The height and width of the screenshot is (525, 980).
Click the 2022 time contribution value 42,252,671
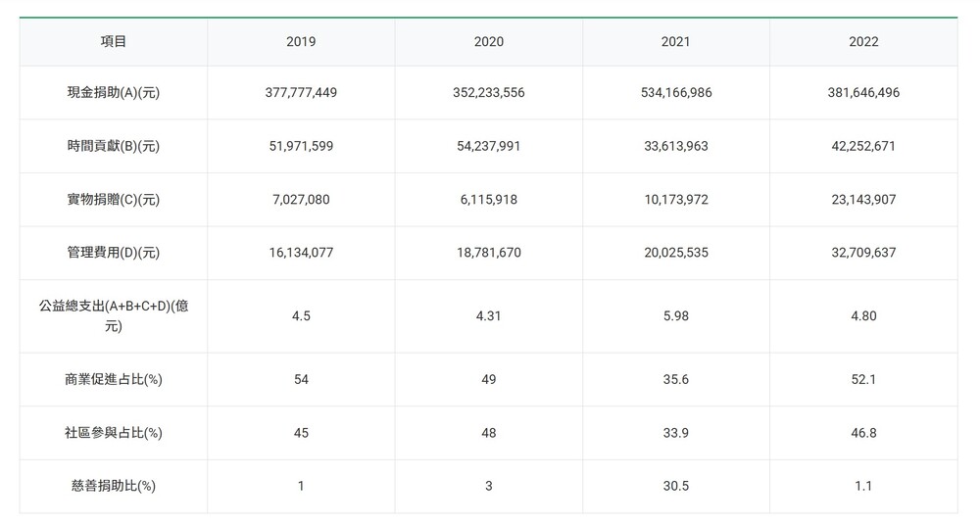863,146
